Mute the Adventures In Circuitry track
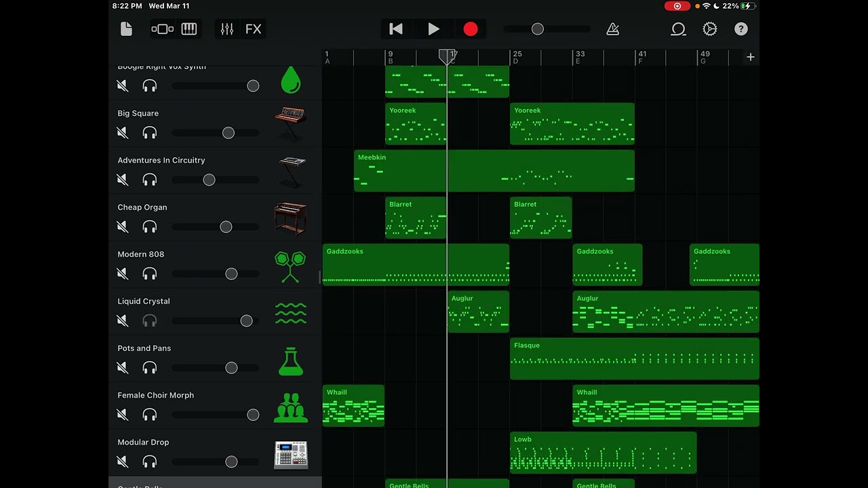 coord(123,180)
